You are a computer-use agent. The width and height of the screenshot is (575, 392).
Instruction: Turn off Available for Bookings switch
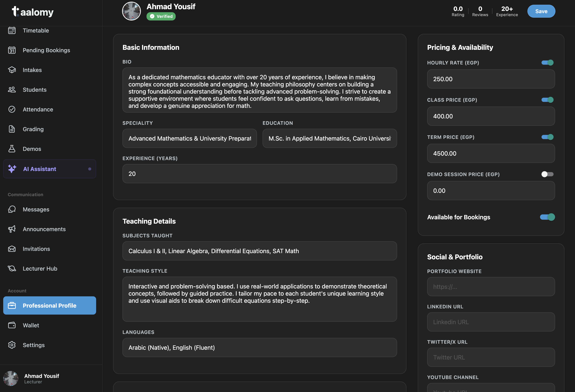[547, 217]
